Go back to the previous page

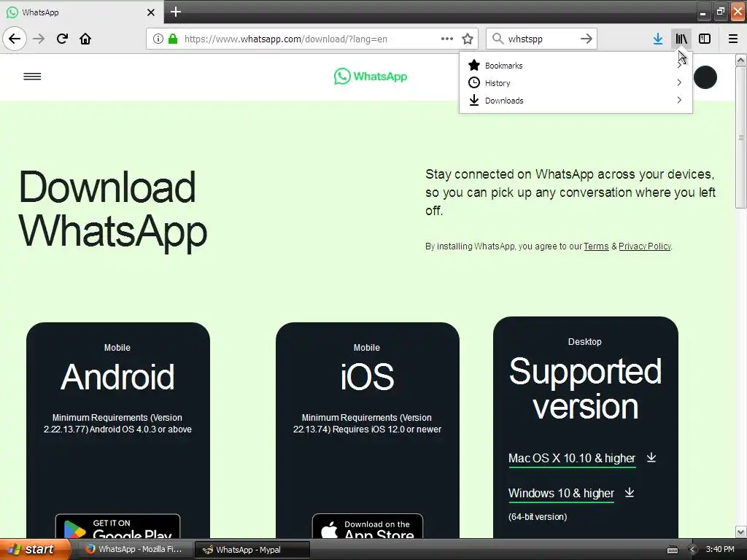pos(15,39)
